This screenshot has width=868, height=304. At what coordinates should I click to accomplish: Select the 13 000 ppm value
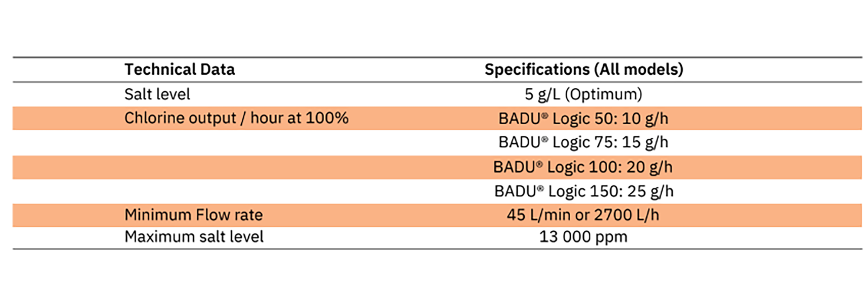[583, 237]
